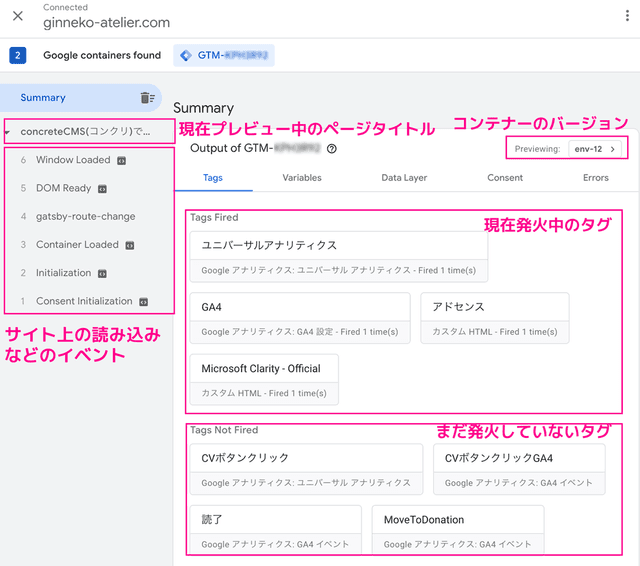
Task: Select the Initialization event
Action: point(64,273)
